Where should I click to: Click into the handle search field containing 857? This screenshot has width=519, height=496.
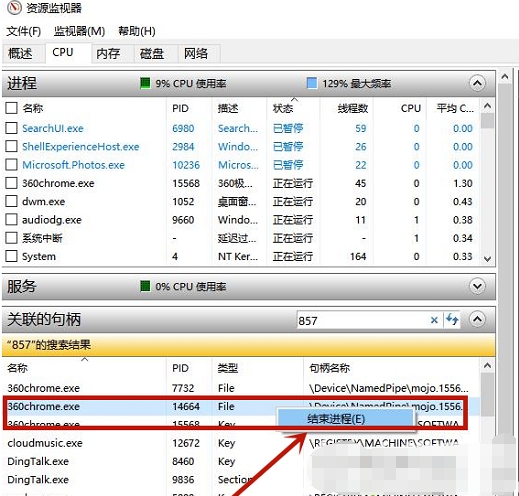(x=362, y=321)
